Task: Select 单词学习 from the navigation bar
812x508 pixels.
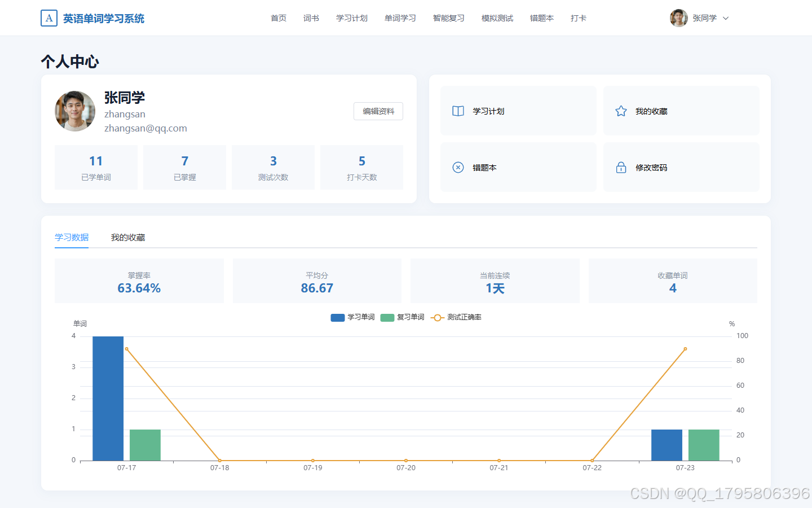Action: coord(400,18)
